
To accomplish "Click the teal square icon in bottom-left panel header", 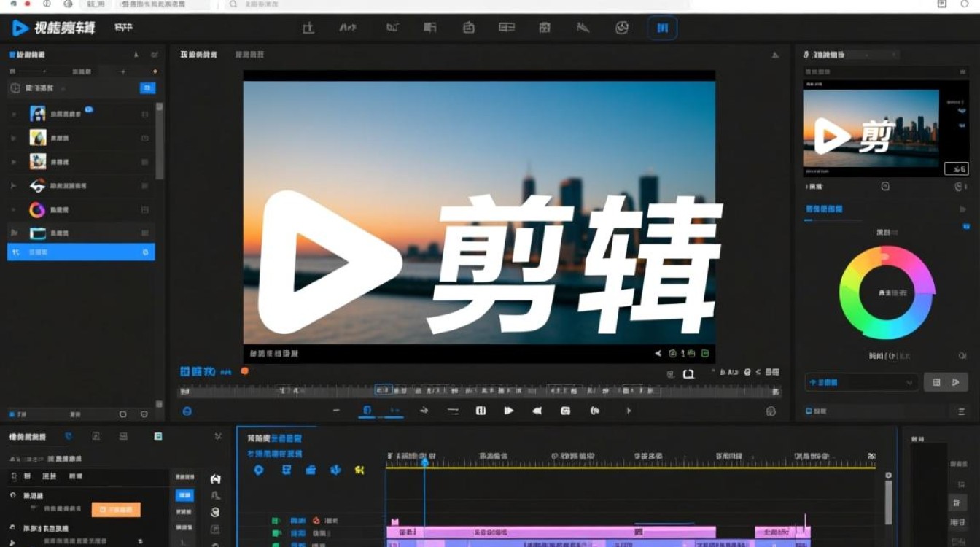I will [158, 436].
